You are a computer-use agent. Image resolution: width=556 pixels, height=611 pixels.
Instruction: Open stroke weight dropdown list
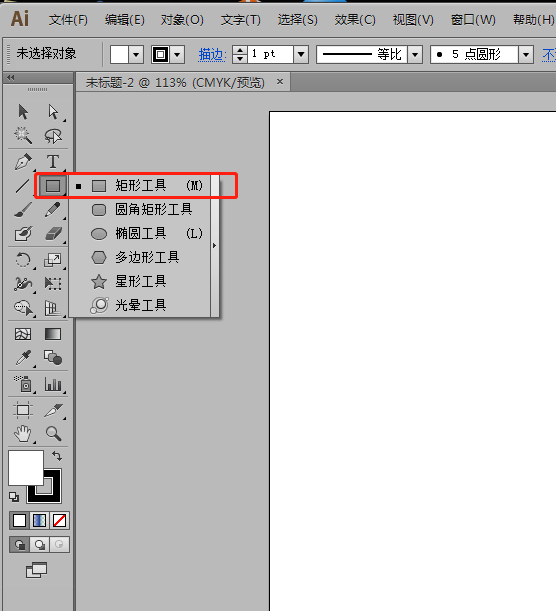click(301, 55)
